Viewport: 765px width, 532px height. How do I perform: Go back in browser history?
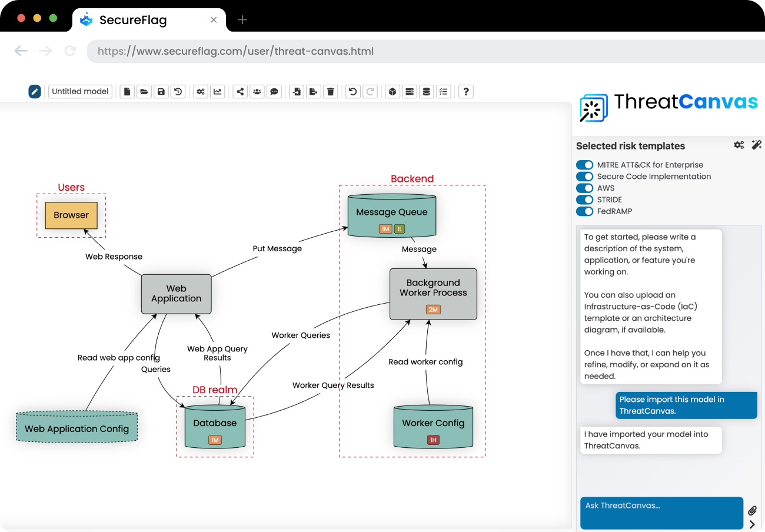click(x=21, y=51)
